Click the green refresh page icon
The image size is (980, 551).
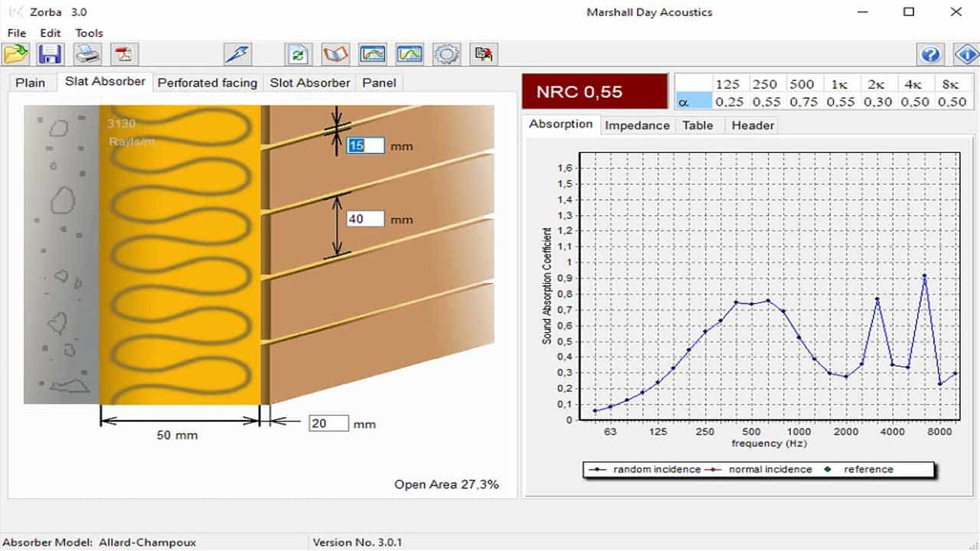pos(299,54)
